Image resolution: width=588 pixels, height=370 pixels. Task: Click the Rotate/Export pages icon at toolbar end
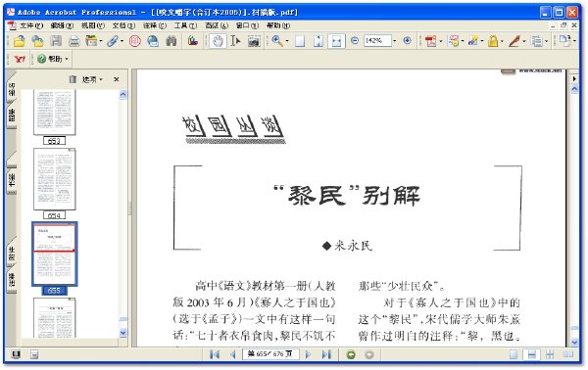click(x=564, y=40)
